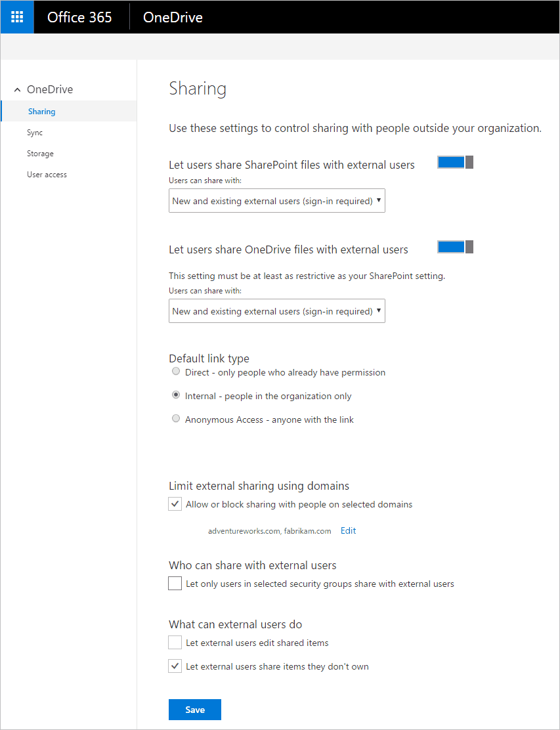
Task: Switch to the Sync settings page
Action: pos(35,132)
